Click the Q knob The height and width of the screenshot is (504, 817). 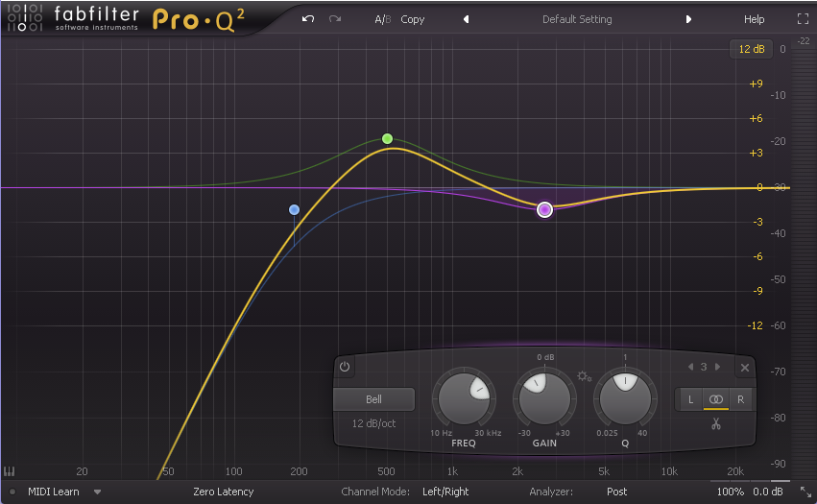pyautogui.click(x=625, y=398)
